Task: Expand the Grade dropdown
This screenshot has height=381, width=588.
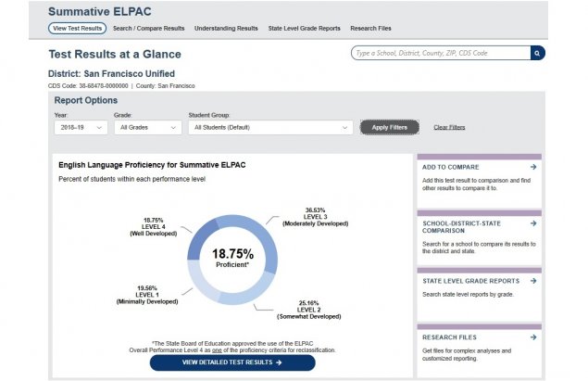Action: pyautogui.click(x=146, y=127)
